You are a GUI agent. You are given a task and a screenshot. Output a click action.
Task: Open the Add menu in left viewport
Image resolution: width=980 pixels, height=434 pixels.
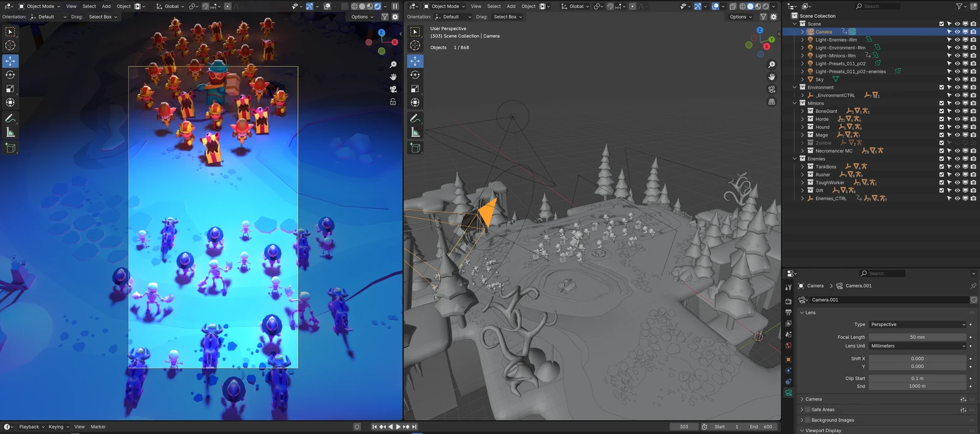(106, 6)
